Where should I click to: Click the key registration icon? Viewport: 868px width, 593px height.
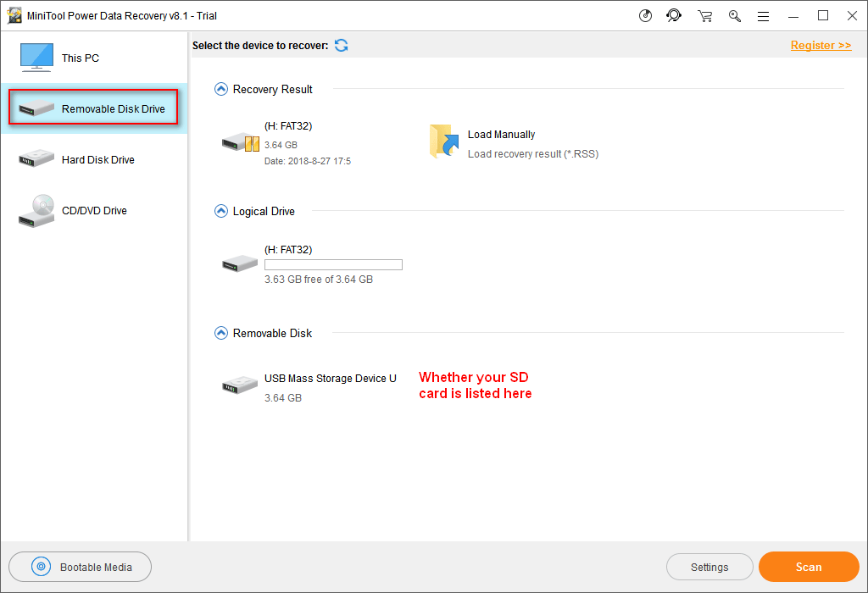click(x=735, y=15)
